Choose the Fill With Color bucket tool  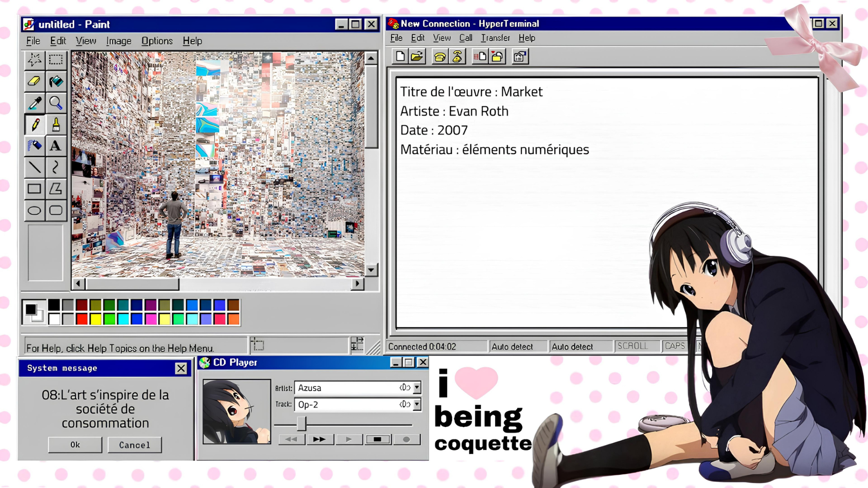[56, 81]
